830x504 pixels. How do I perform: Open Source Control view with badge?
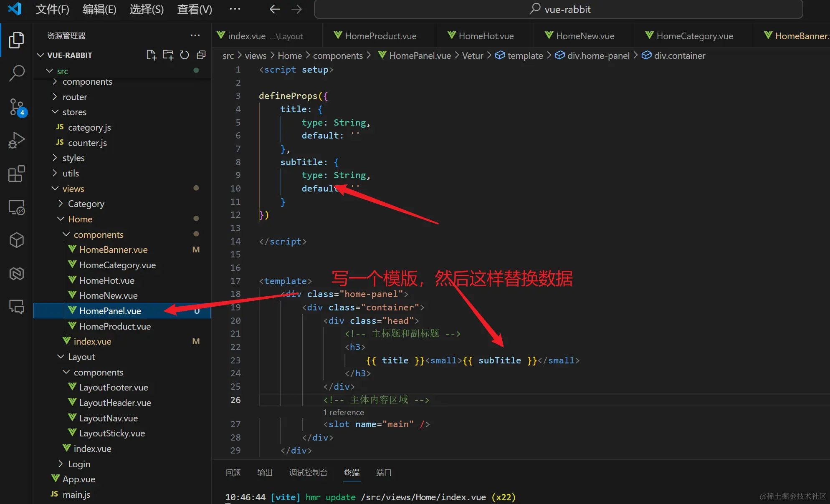(17, 107)
